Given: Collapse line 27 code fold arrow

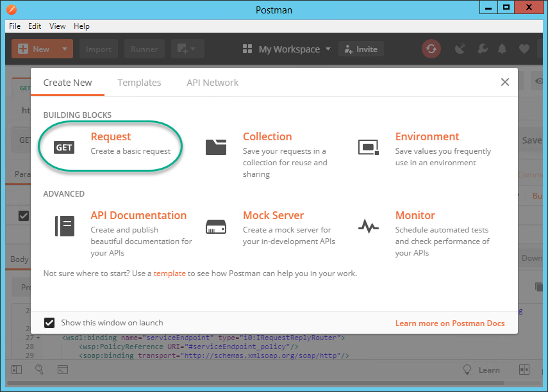Looking at the screenshot, I should tap(38, 338).
